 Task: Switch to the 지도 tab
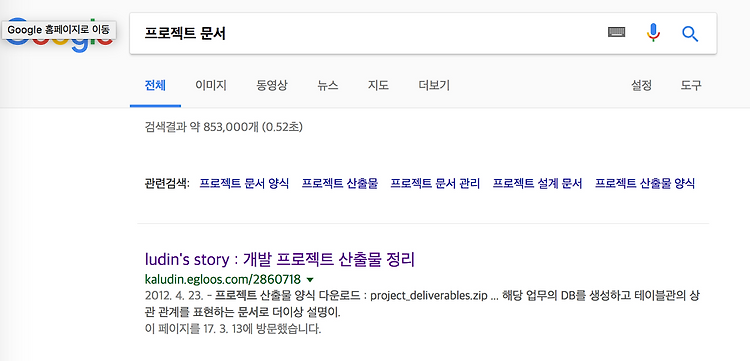coord(378,86)
